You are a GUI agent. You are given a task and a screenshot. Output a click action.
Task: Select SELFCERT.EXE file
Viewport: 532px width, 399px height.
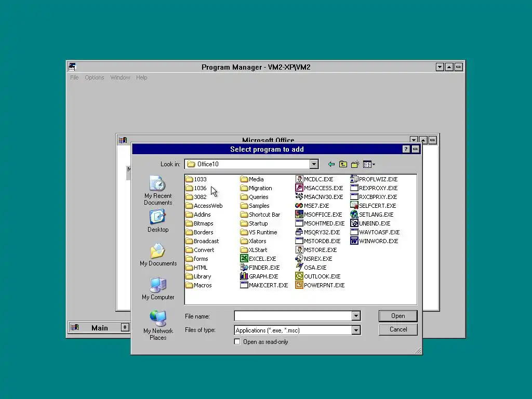[x=373, y=206]
